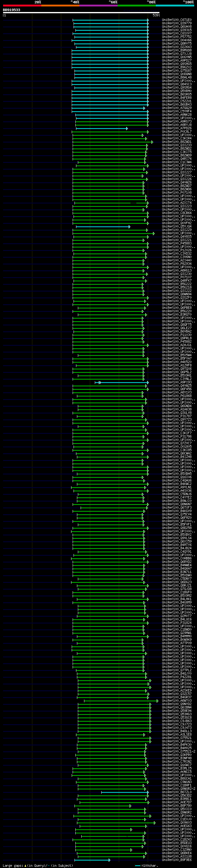
Task: Select hit label UniRef100_A3LSE8
Action: coord(177,734)
